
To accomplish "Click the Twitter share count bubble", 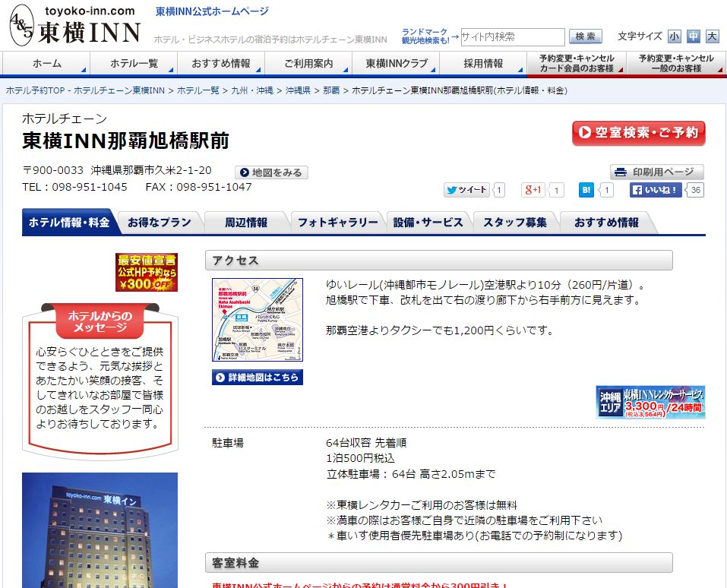I will pyautogui.click(x=498, y=190).
